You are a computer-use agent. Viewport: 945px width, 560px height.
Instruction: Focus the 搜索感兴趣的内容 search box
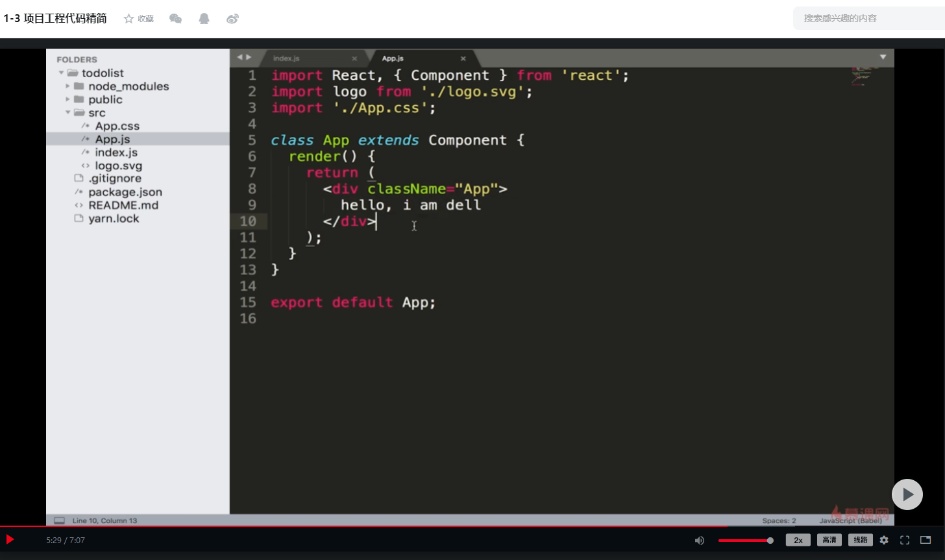(x=868, y=18)
